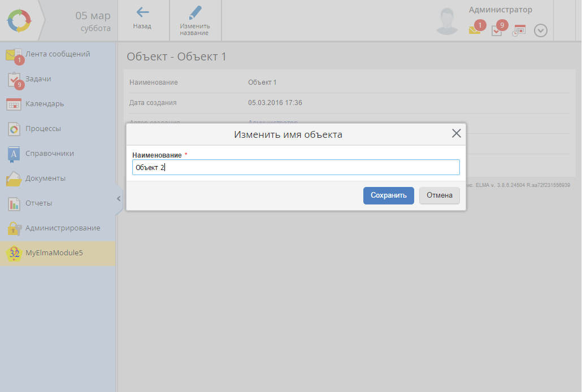Image resolution: width=582 pixels, height=392 pixels.
Task: Click the ELMA logo icon
Action: 20,20
